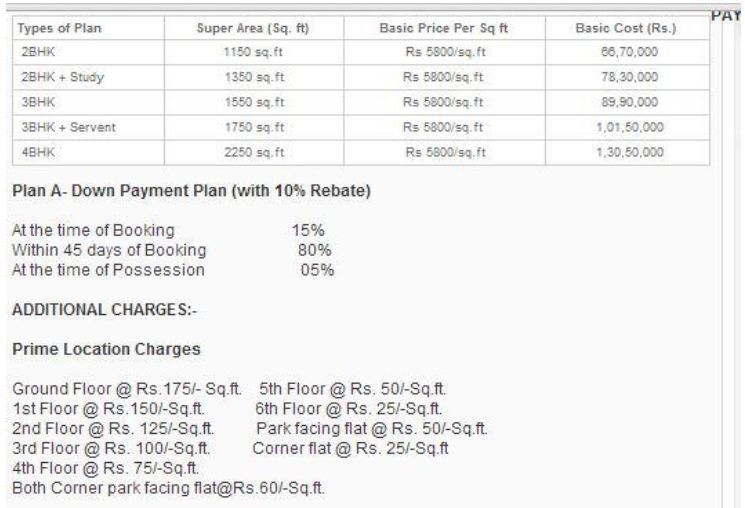Click the Park facing flat charge text
The image size is (745, 508).
click(371, 428)
